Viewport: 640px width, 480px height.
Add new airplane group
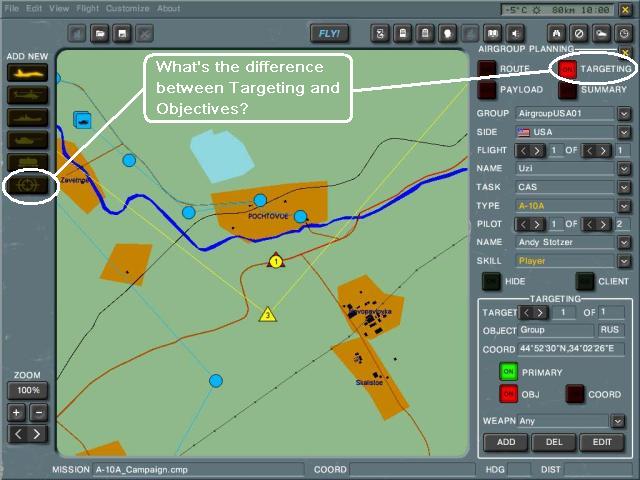pyautogui.click(x=27, y=73)
